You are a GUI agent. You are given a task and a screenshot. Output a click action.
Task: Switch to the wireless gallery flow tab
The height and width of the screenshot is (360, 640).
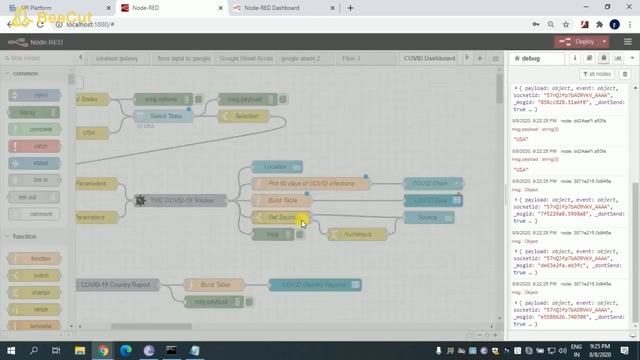click(119, 58)
